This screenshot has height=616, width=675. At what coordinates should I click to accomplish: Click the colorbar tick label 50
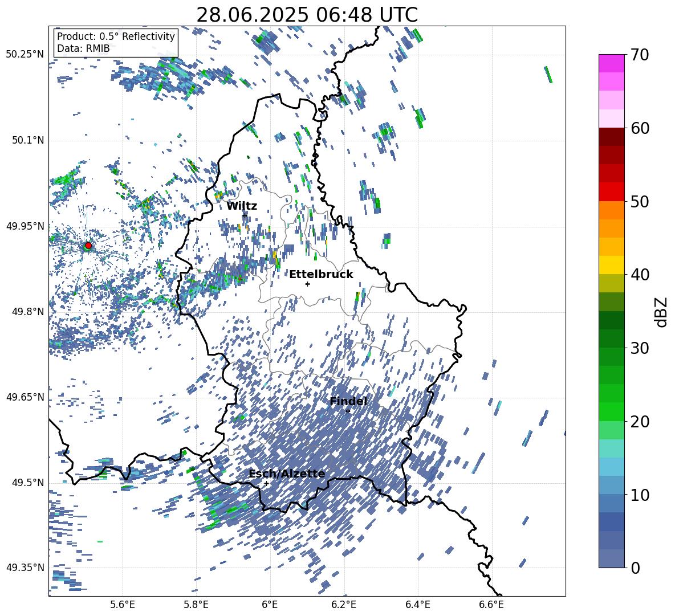(640, 201)
